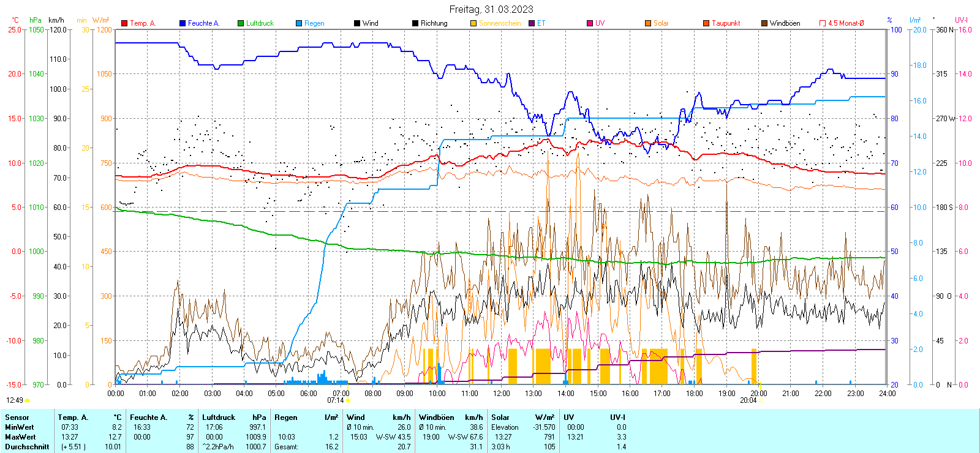Screen dimensions: 980x453
Task: Click the MaxWert row label
Action: (20, 437)
